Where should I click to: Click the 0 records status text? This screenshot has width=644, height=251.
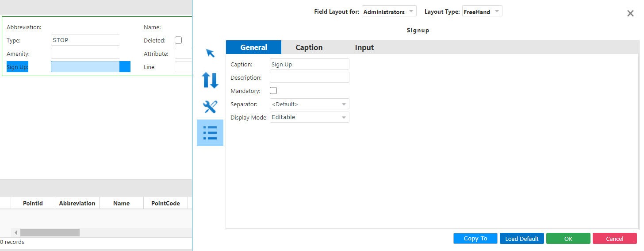coord(12,242)
